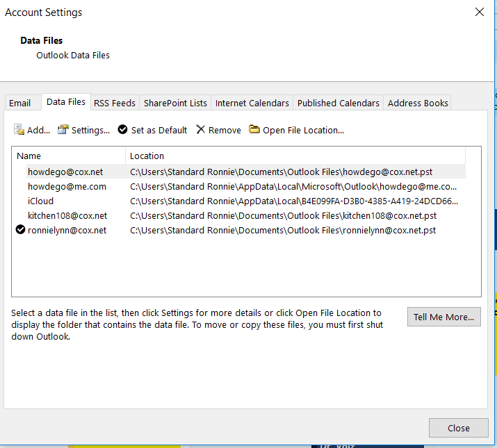Click the Remove X icon
Viewport: 497px width, 448px height.
tap(200, 130)
